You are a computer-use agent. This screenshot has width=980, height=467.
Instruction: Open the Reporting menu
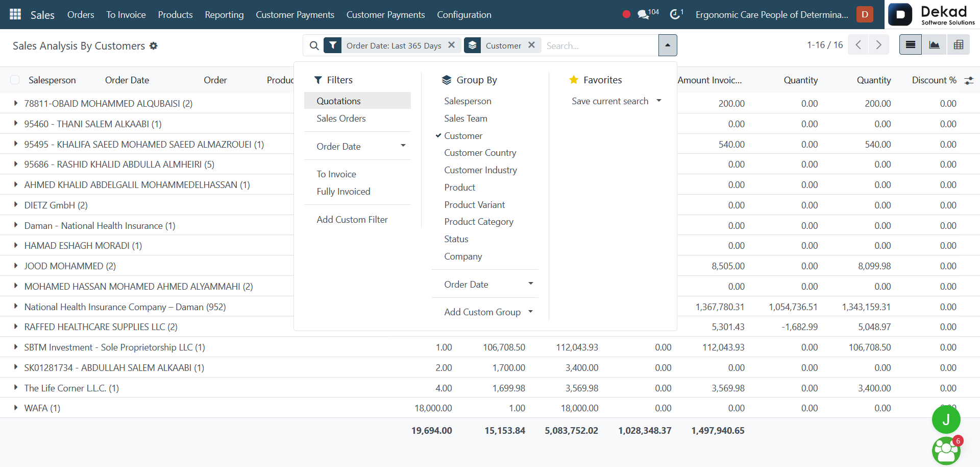pyautogui.click(x=224, y=14)
